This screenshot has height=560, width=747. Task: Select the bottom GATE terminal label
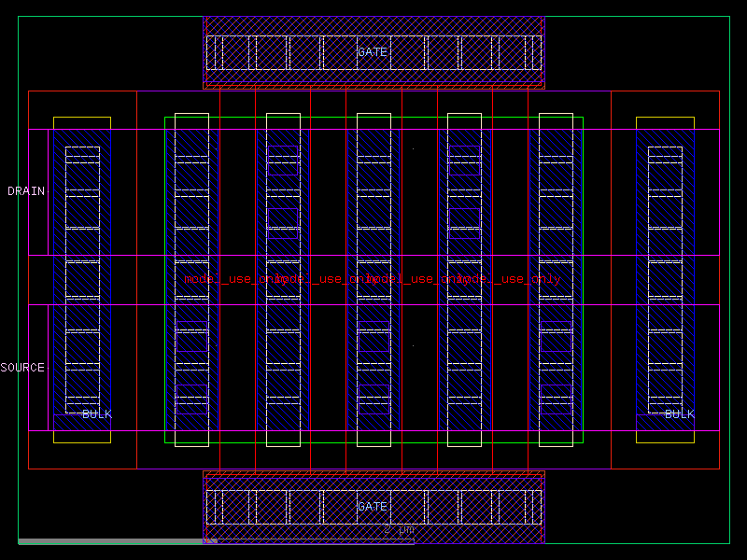click(373, 507)
